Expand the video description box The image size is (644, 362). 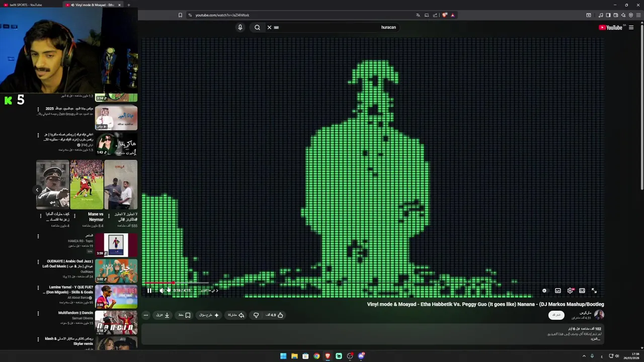point(372,334)
